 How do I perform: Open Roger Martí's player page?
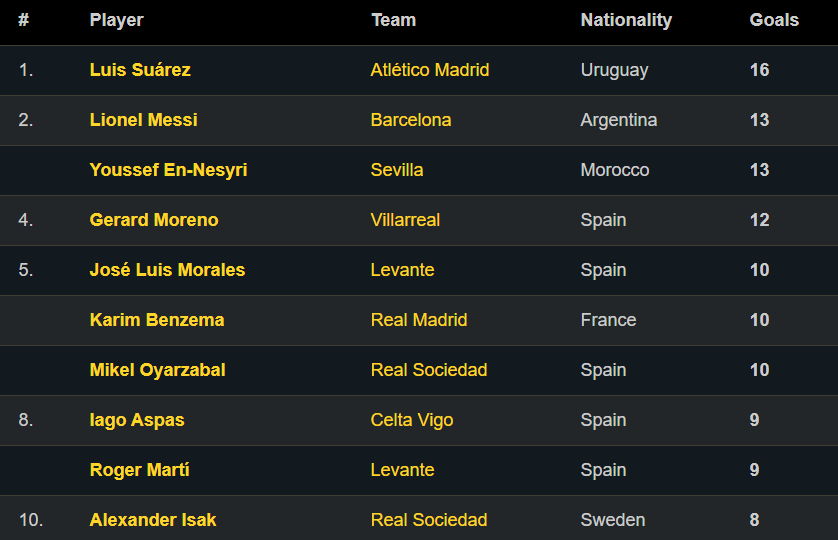140,470
